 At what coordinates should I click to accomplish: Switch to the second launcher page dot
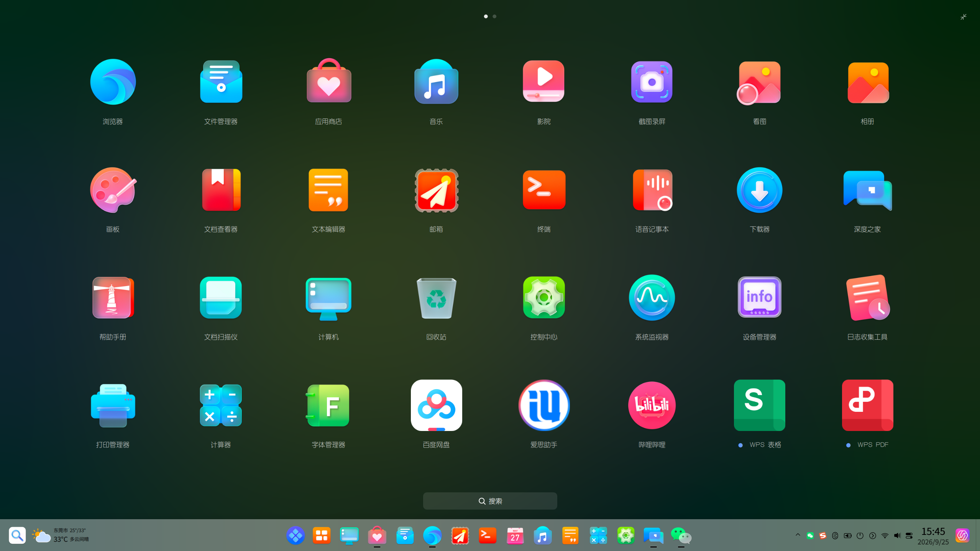coord(494,16)
